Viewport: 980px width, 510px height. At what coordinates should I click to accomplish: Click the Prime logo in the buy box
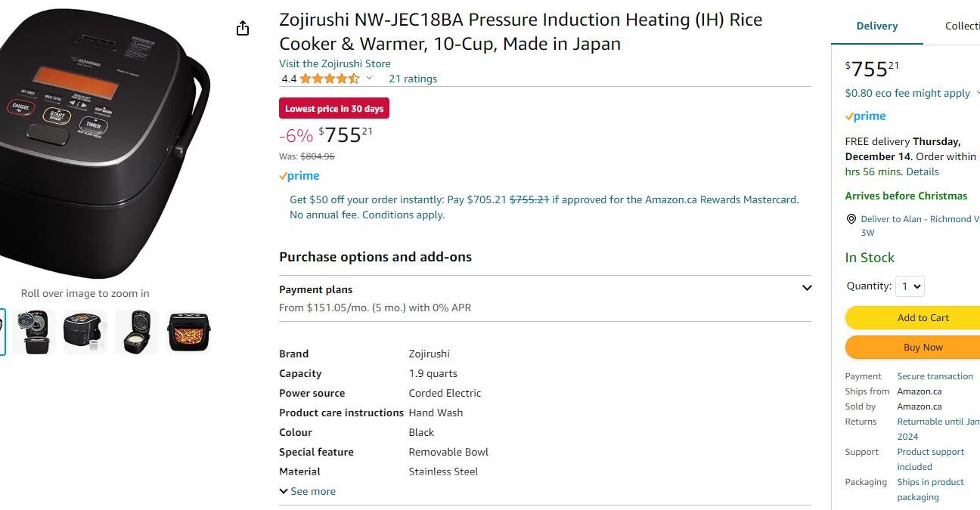click(865, 116)
